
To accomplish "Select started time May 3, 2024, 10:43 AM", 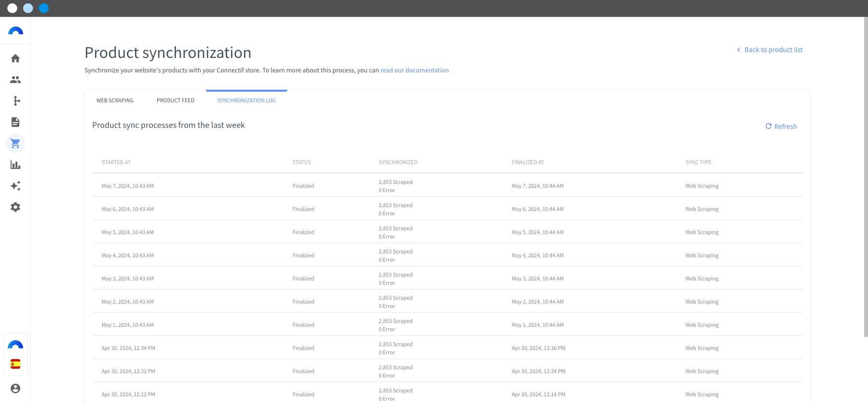I will 128,278.
